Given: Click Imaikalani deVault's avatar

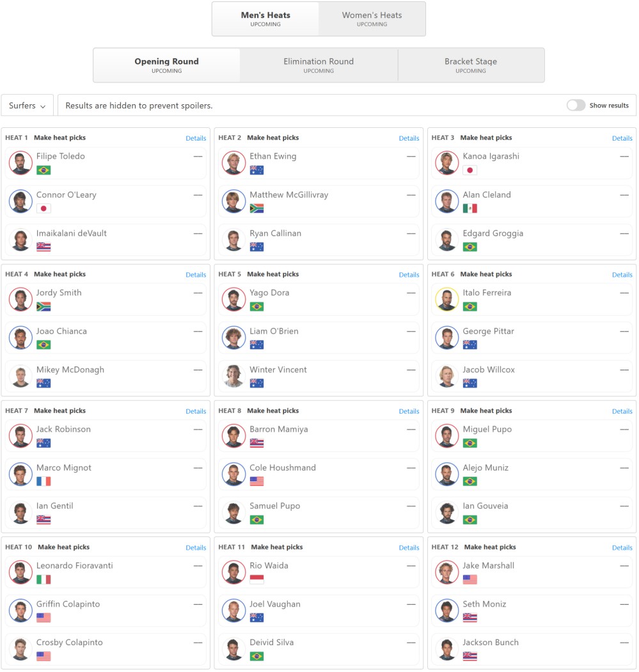Looking at the screenshot, I should click(20, 240).
